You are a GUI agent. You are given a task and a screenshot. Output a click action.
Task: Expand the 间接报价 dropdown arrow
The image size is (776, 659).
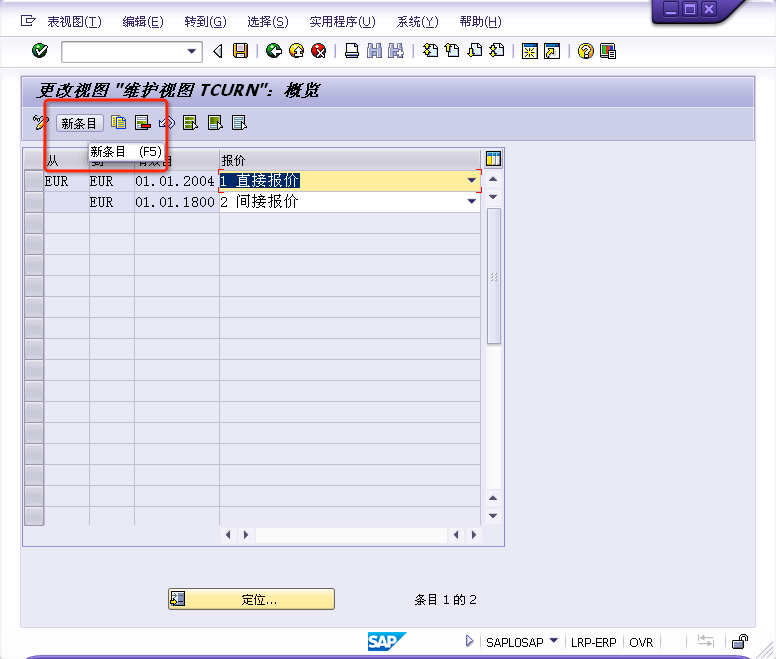472,201
